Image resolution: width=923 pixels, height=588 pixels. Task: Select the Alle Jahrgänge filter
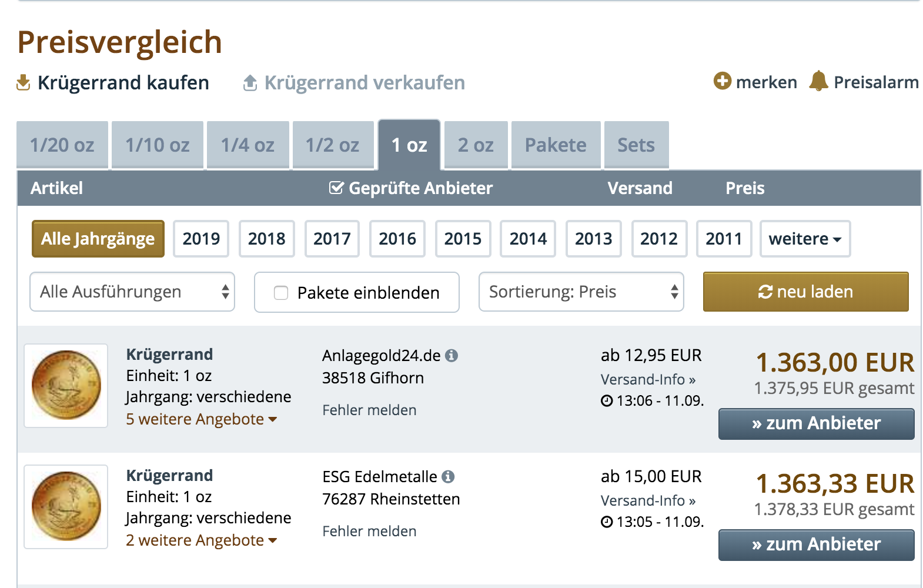(x=98, y=239)
